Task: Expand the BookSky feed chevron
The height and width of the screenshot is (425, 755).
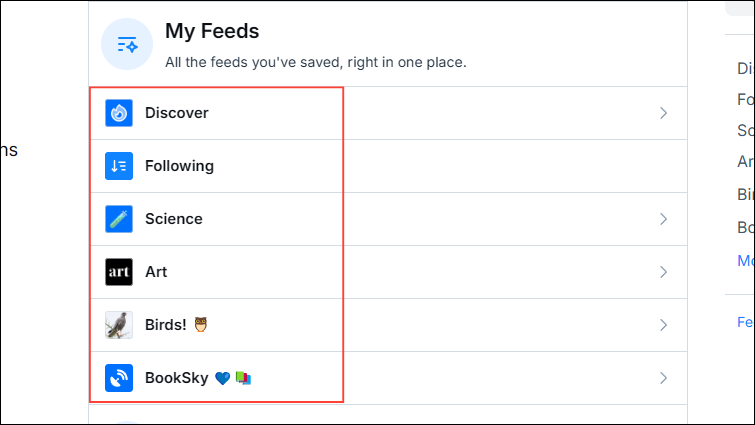Action: [663, 378]
